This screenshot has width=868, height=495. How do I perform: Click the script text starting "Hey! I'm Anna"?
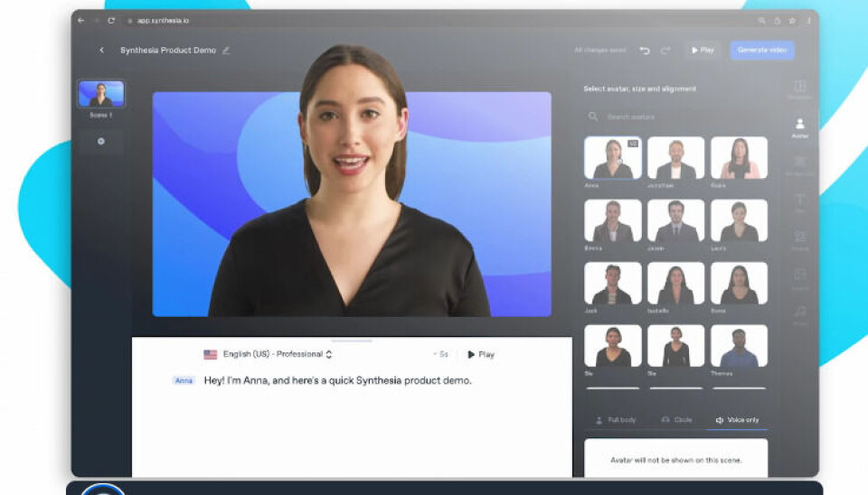click(337, 380)
